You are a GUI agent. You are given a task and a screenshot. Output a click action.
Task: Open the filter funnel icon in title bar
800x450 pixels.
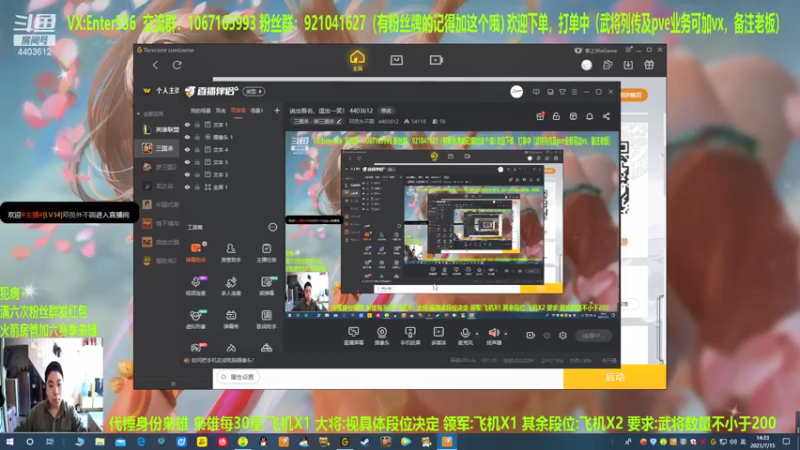click(x=562, y=92)
